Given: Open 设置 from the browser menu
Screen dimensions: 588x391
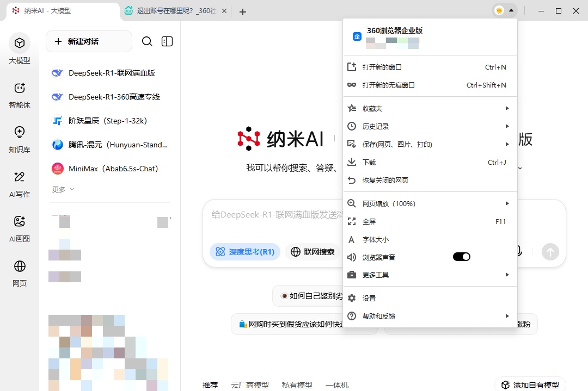Looking at the screenshot, I should point(369,298).
